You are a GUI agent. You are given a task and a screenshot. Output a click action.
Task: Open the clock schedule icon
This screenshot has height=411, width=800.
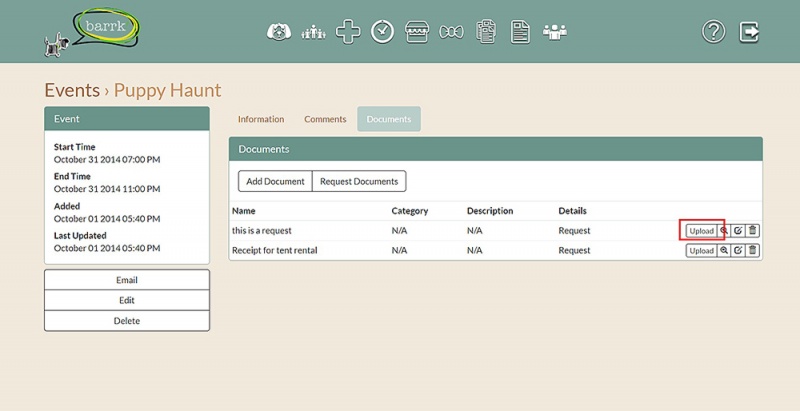point(383,32)
